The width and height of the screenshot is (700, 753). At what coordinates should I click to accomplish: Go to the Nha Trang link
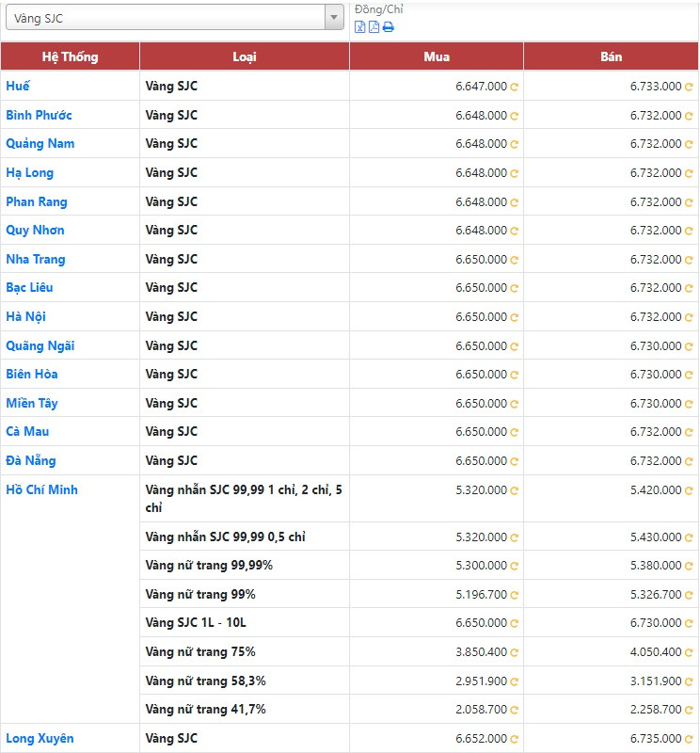36,259
